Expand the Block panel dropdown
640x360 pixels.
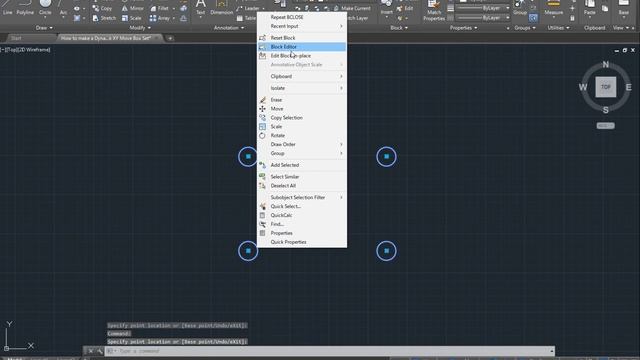[x=399, y=28]
